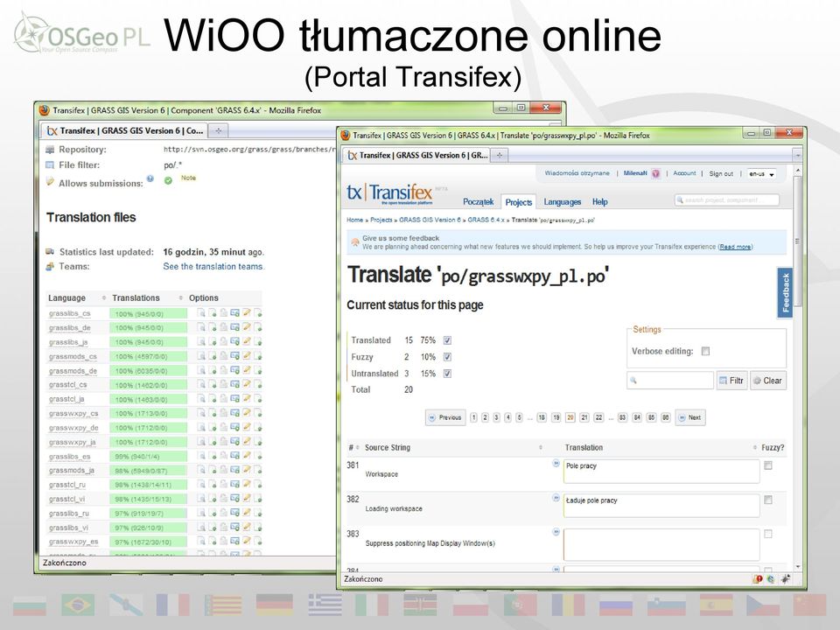This screenshot has width=840, height=630.
Task: Select the Projects navigation tab
Action: click(519, 202)
